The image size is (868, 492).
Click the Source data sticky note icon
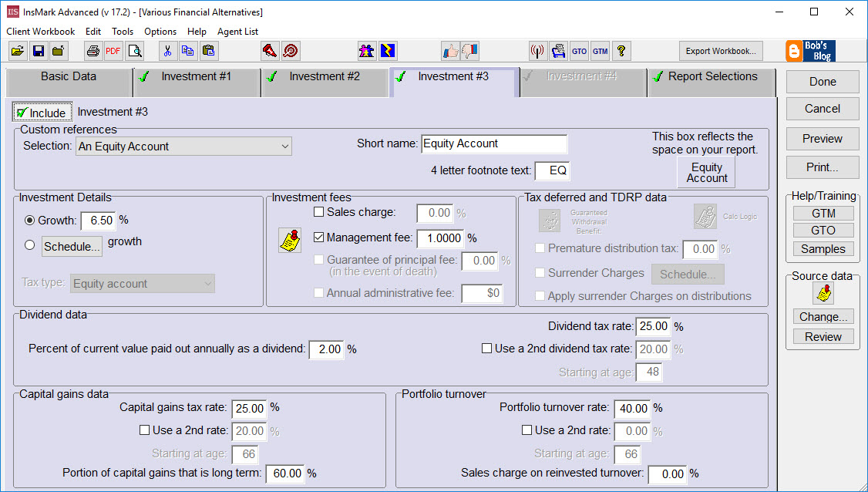coord(823,294)
